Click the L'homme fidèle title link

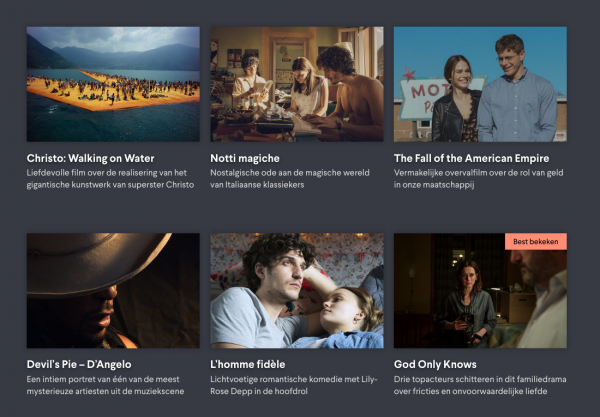[248, 364]
